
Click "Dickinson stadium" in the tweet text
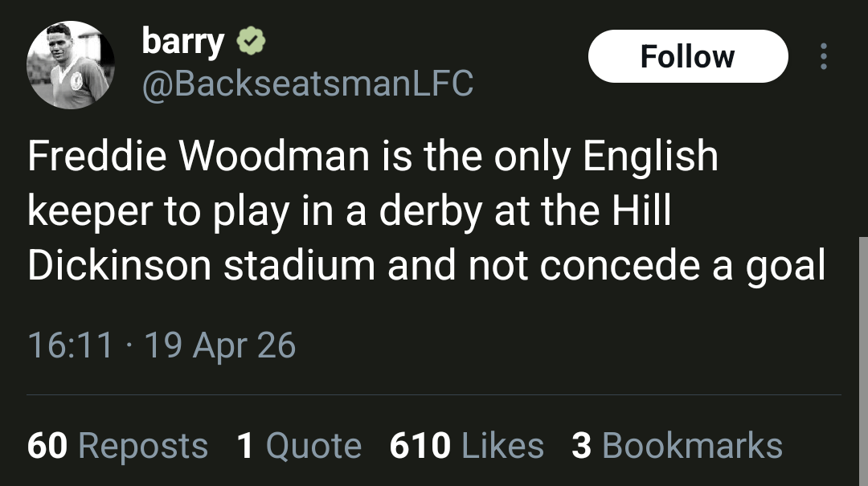[x=201, y=266]
